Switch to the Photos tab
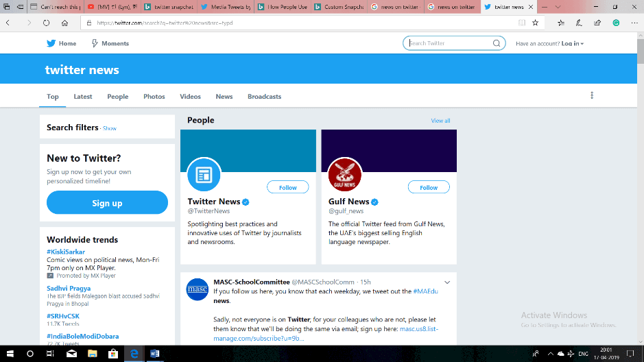This screenshot has width=644, height=362. [x=154, y=97]
